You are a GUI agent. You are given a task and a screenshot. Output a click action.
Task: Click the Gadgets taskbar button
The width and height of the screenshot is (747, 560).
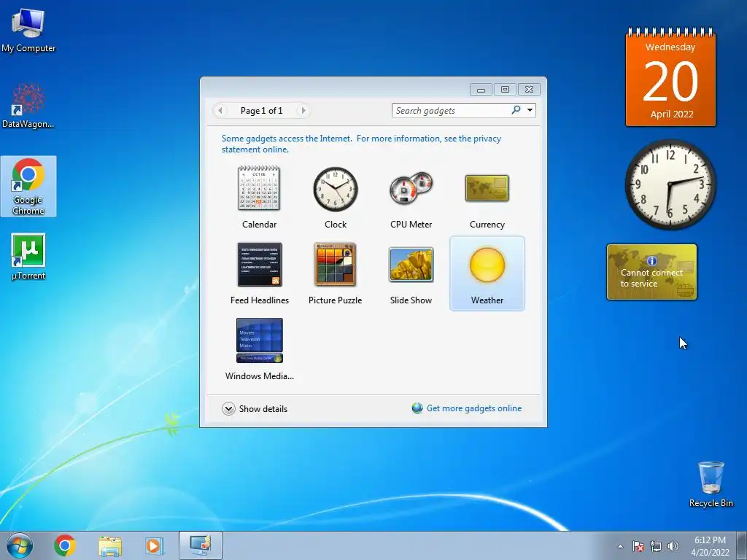200,545
